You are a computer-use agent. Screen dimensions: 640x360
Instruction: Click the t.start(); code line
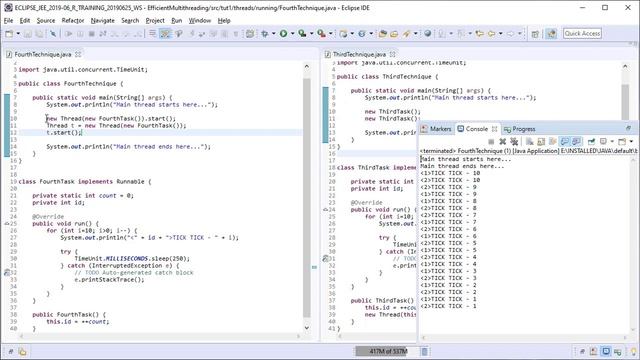pos(64,132)
